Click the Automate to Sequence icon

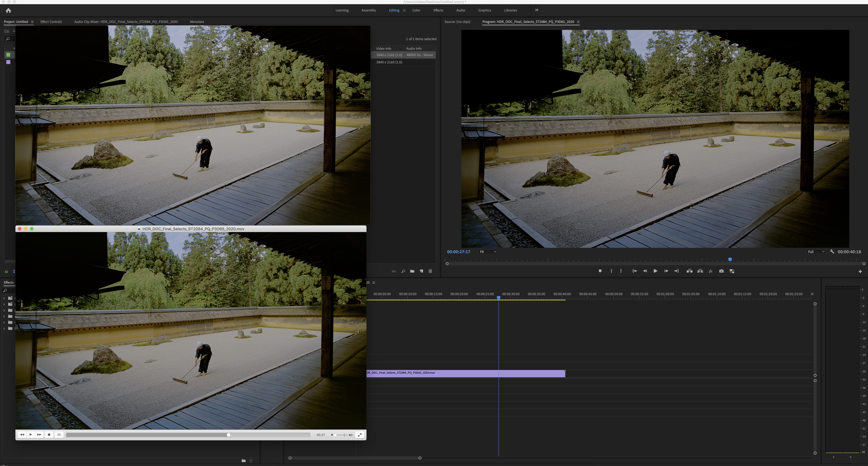click(394, 271)
